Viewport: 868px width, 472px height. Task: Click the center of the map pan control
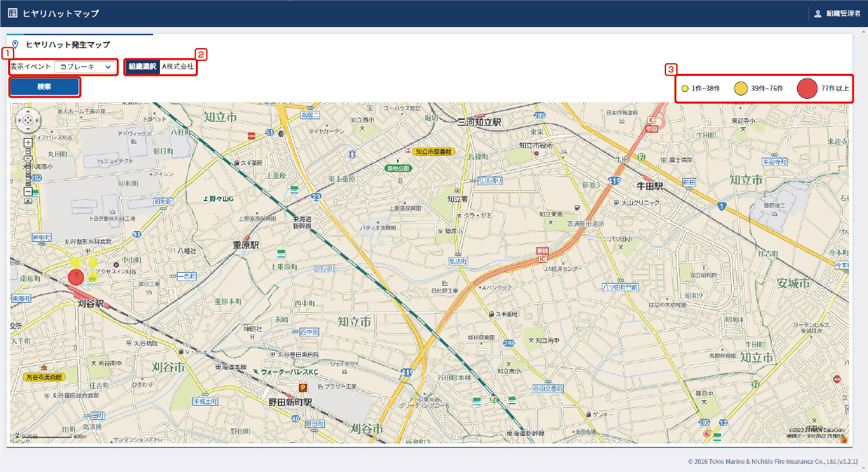[28, 121]
